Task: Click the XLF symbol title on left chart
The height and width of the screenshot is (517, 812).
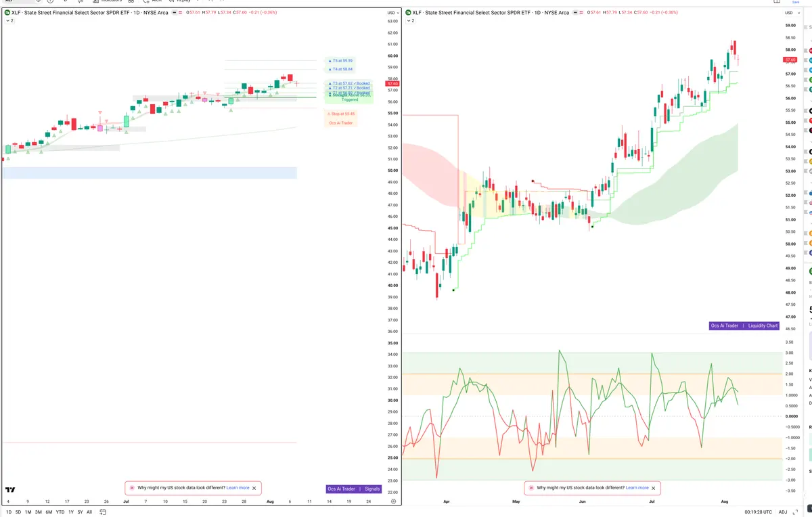Action: (x=90, y=13)
